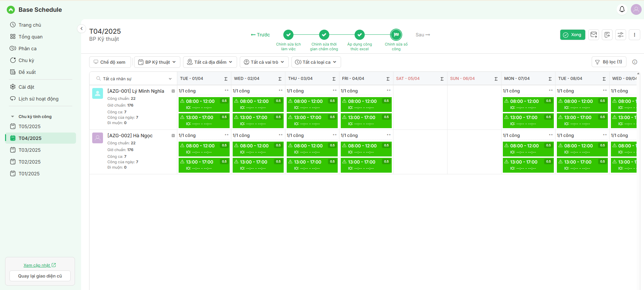Click the Sau next-step button
The image size is (644, 290).
(x=423, y=35)
